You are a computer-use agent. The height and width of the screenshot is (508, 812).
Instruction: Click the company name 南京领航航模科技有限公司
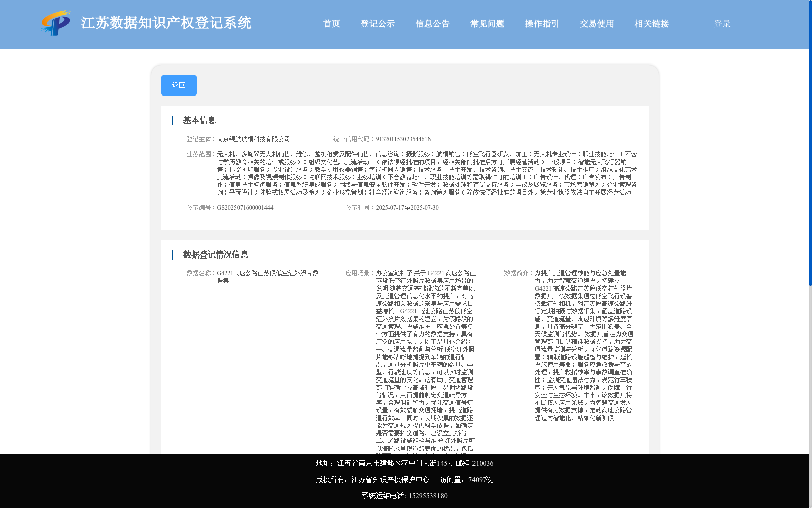(253, 139)
